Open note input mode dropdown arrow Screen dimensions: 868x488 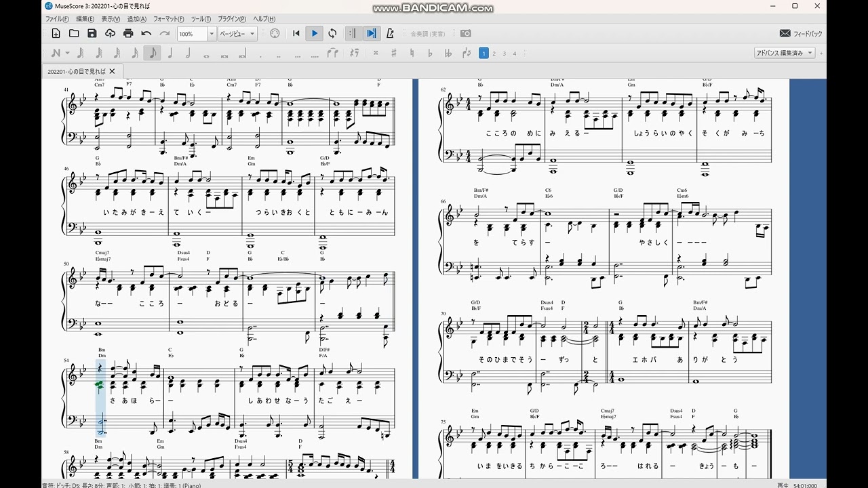(67, 53)
